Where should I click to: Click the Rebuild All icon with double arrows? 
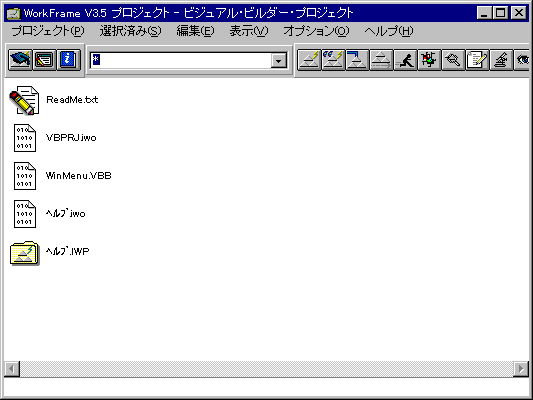pyautogui.click(x=333, y=60)
